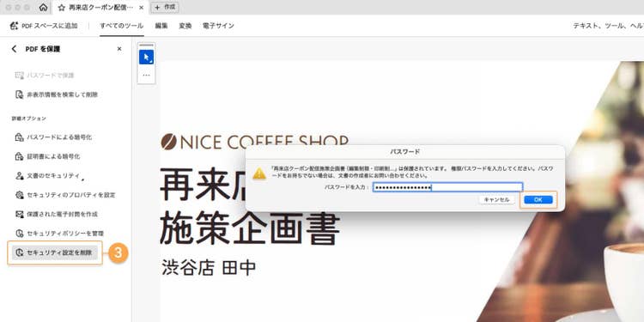The image size is (644, 322).
Task: Click the lock icon beside パスワードによる暗号化
Action: click(19, 137)
